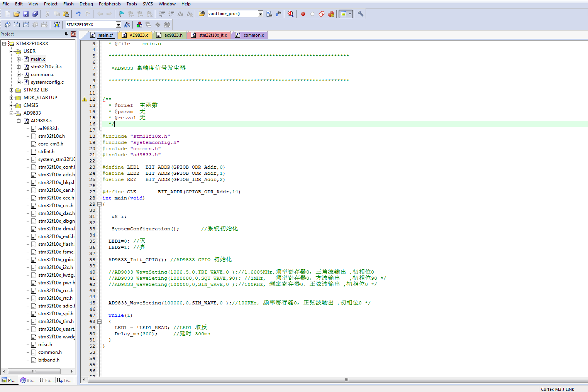Paste from clipboard using toolbar icon

pos(66,14)
